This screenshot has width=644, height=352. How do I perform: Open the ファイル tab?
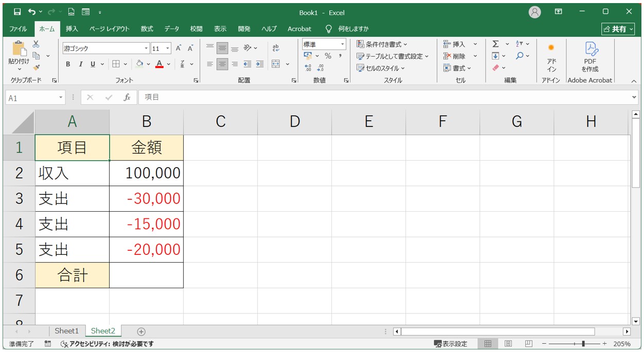click(18, 29)
